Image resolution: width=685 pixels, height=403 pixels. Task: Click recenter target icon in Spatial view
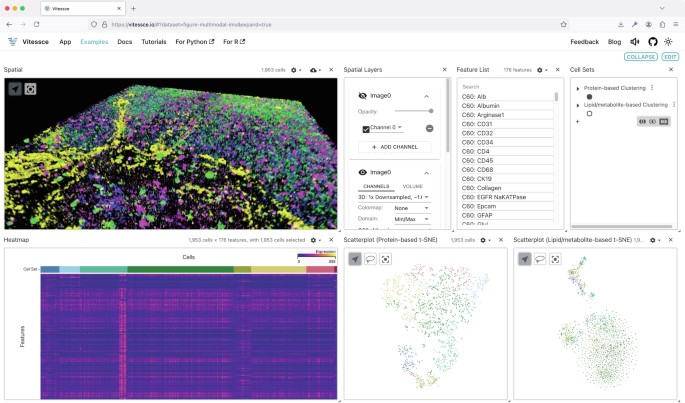(31, 89)
